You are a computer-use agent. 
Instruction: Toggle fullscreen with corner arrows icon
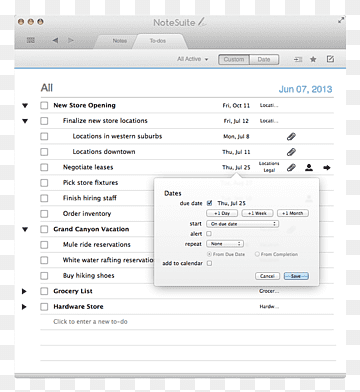[x=341, y=21]
